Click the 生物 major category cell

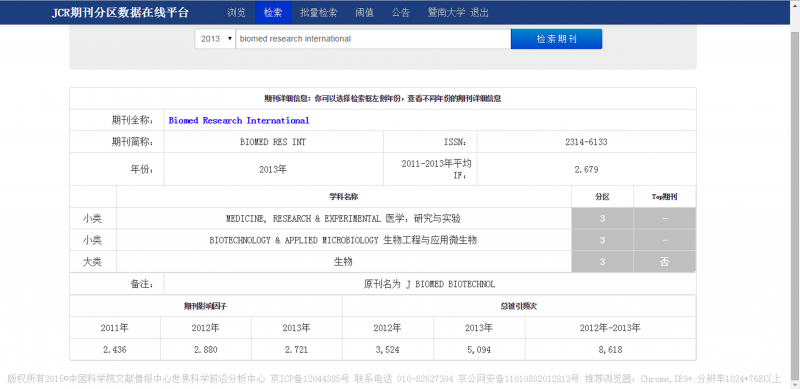coord(343,262)
